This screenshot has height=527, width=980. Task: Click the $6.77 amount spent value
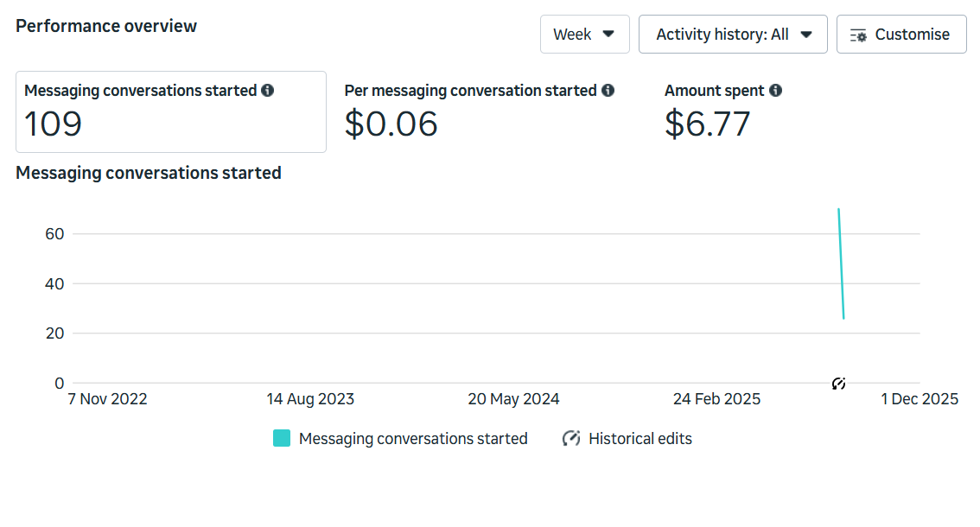tap(707, 124)
